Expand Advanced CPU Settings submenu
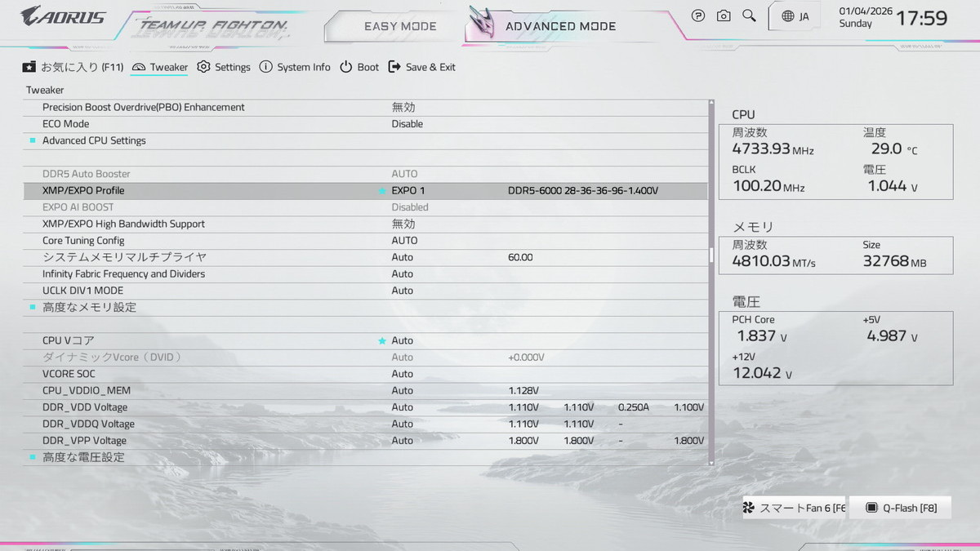 [x=94, y=140]
